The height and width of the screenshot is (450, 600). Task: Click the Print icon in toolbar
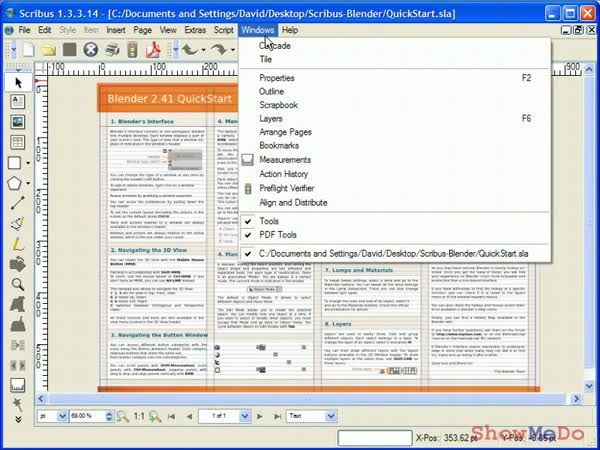click(x=111, y=50)
